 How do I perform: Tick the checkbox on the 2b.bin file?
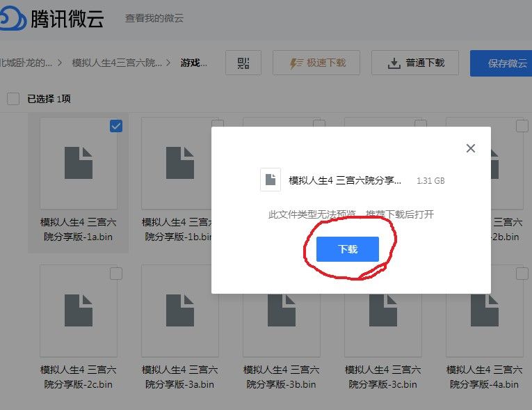[x=522, y=126]
